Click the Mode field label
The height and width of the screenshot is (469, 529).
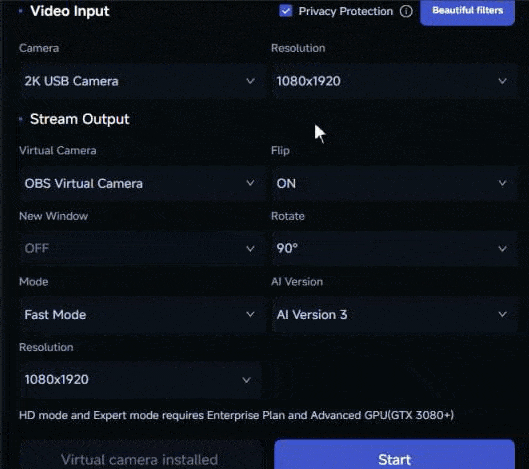coord(33,282)
